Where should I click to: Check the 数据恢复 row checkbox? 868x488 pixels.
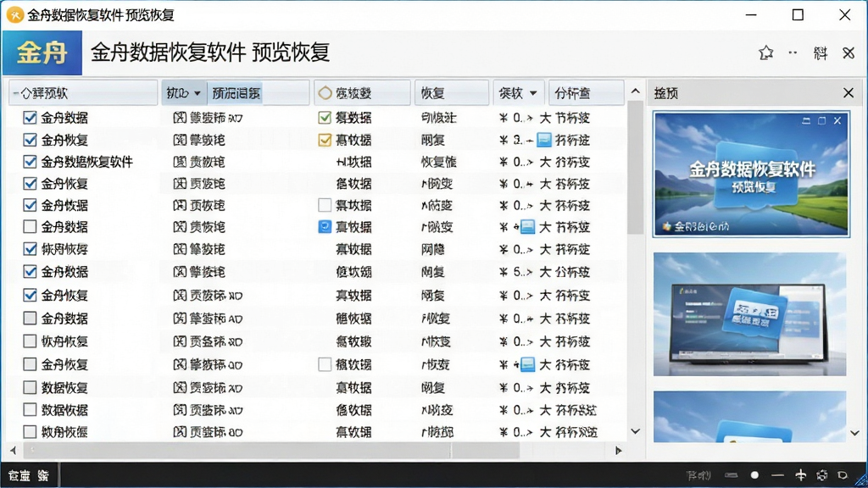point(30,387)
